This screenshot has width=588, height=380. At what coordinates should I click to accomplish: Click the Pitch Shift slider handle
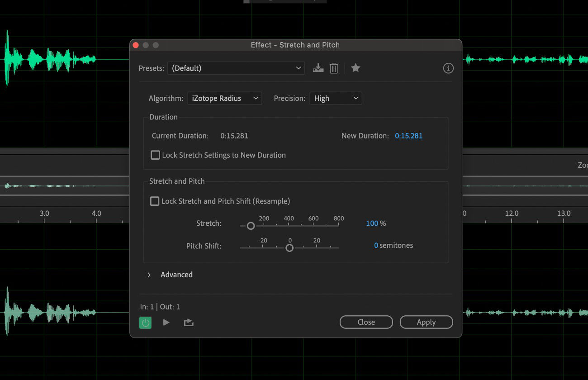[289, 247]
